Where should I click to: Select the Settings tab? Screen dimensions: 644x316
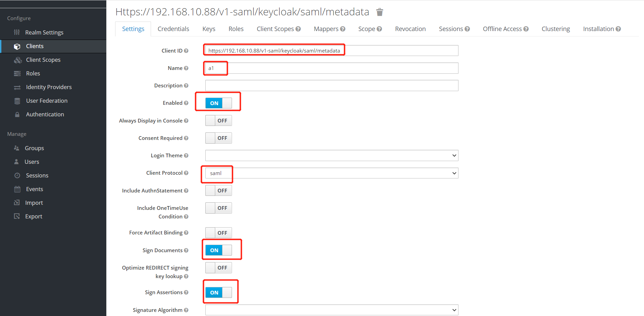(x=133, y=29)
